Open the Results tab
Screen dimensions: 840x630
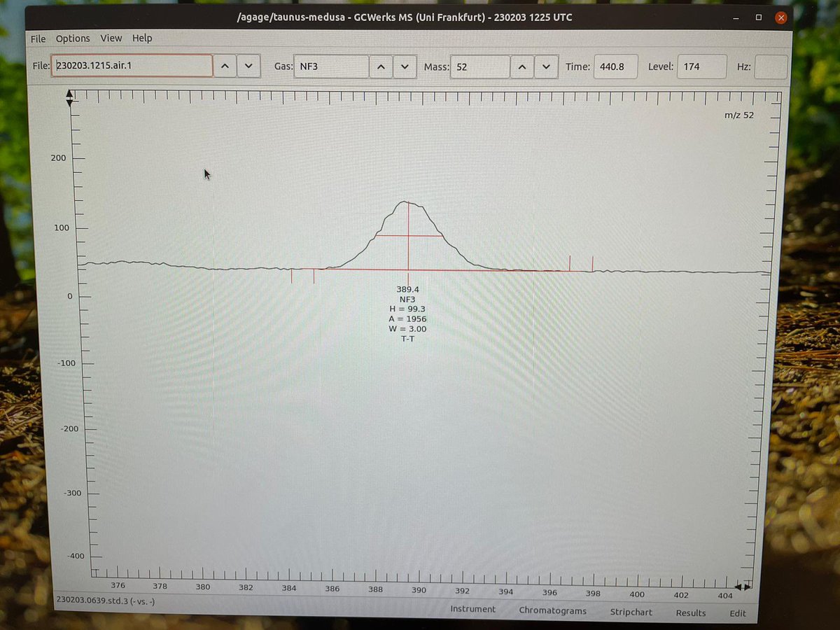tap(690, 612)
